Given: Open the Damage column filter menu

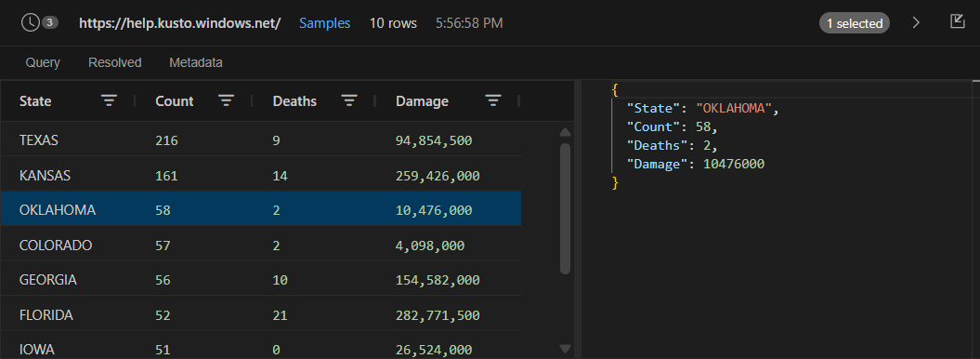Looking at the screenshot, I should coord(494,100).
